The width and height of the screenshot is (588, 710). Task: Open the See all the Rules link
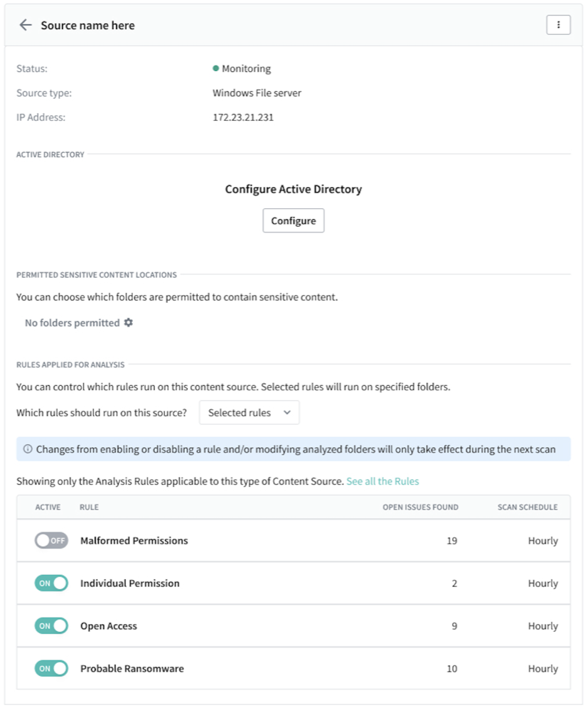[x=382, y=481]
